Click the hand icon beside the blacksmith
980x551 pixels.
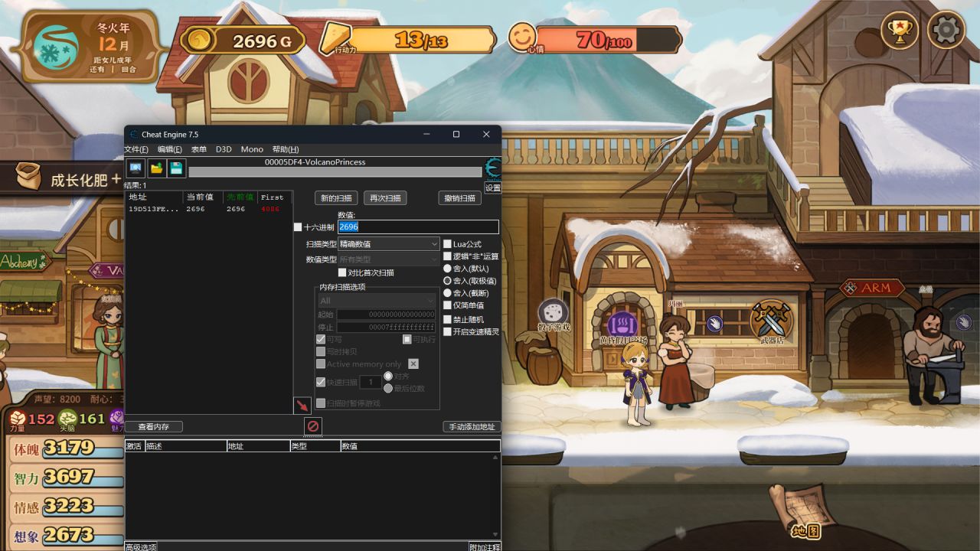[963, 322]
